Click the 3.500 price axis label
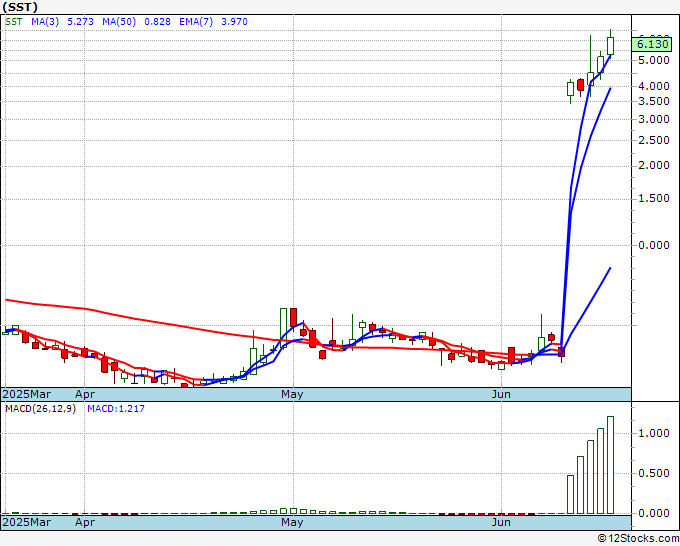Viewport: 680px width, 546px height. [654, 101]
